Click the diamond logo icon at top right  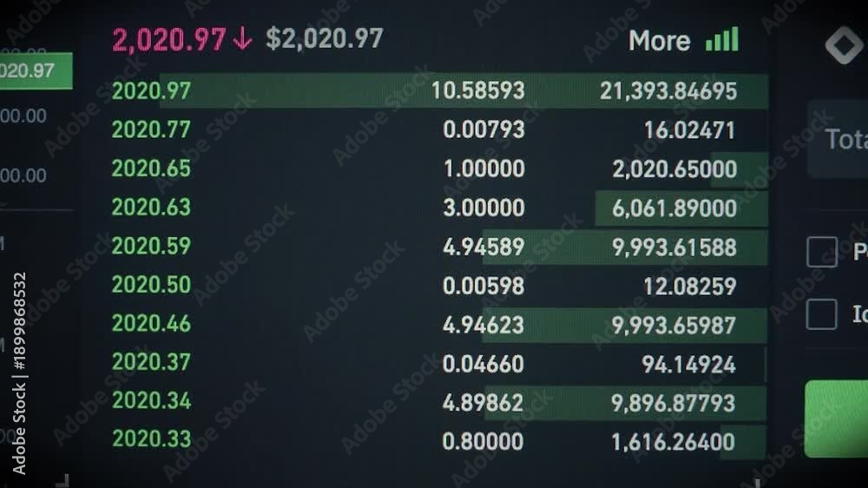coord(845,45)
